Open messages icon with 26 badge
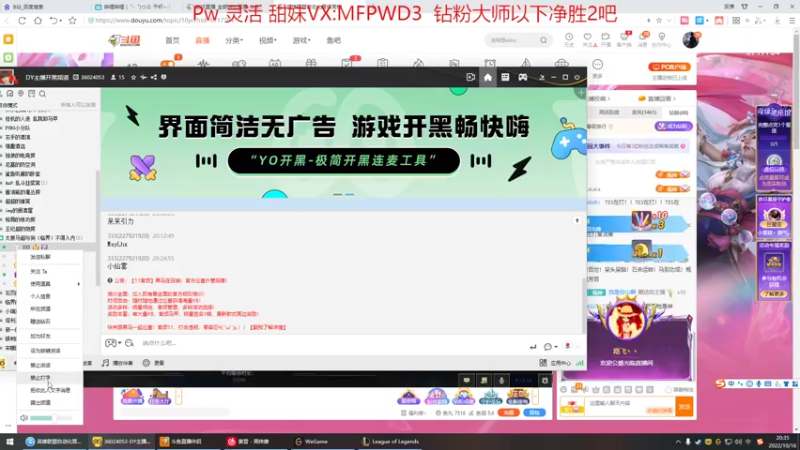Viewport: 800px width, 450px height. 643,37
